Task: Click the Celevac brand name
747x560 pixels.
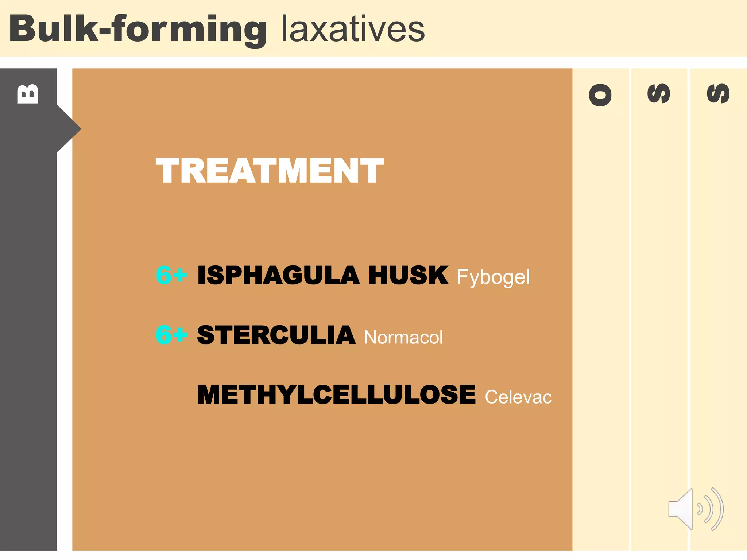Action: [518, 397]
